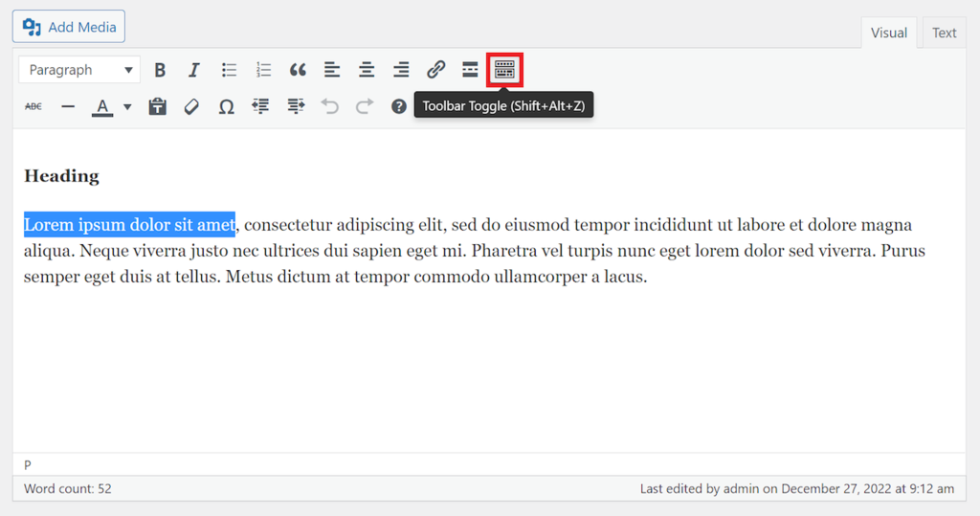Apply the text color swatch
980x516 pixels.
101,106
